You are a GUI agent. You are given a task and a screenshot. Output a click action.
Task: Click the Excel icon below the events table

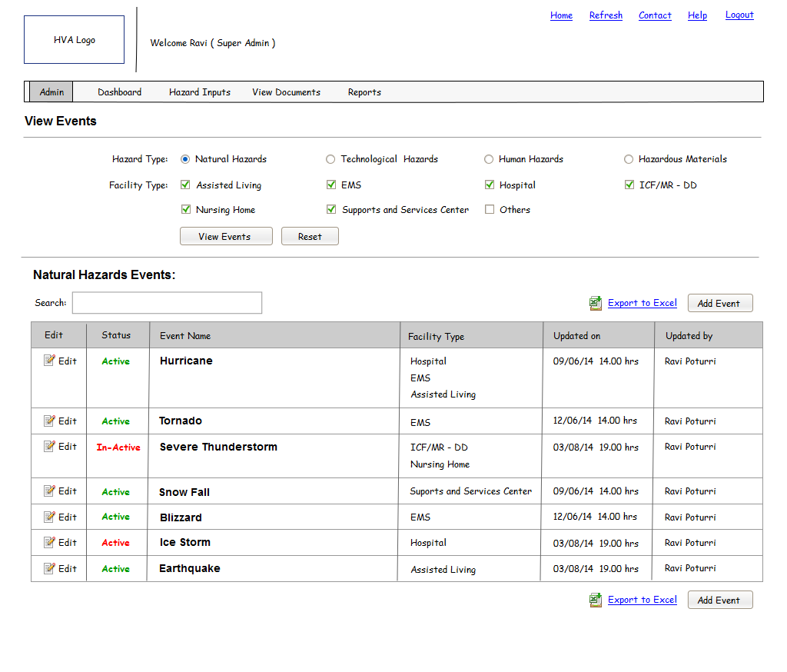(x=596, y=600)
